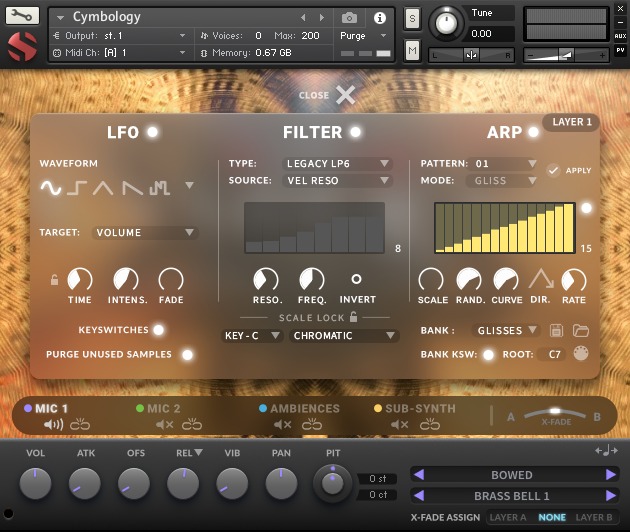Toggle the Apply checkmark for arp pattern

click(553, 170)
